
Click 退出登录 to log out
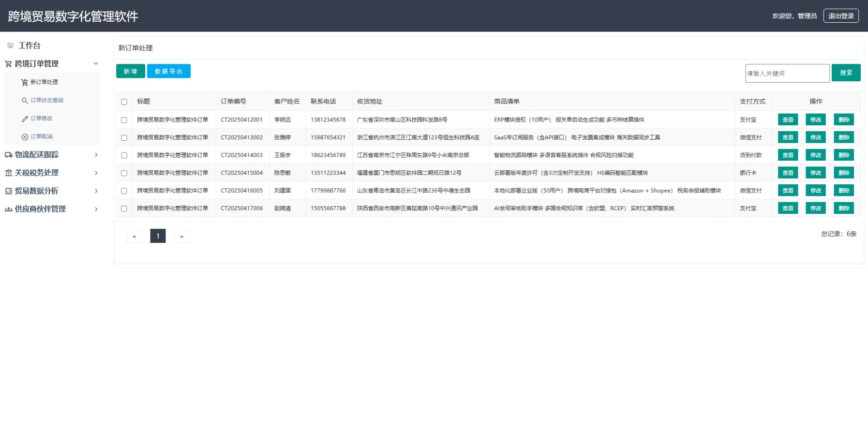click(x=841, y=15)
